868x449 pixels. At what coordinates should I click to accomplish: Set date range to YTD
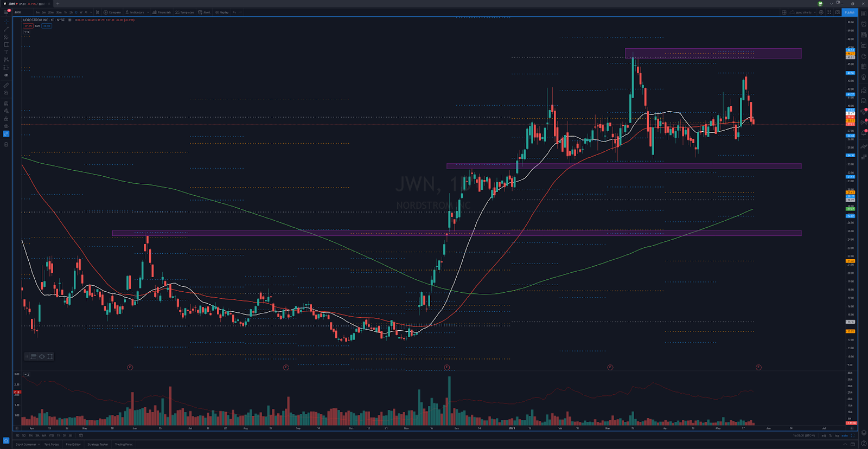click(52, 435)
